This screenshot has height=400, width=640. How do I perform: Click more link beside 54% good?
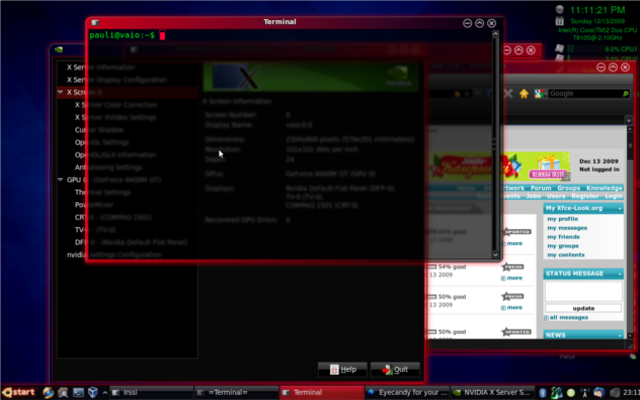(514, 278)
